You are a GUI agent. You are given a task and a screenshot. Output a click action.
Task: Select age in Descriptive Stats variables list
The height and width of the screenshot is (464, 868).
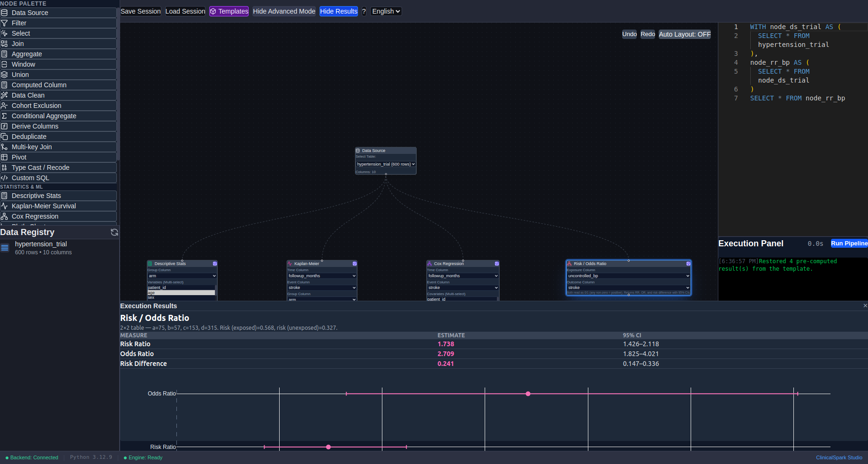[x=181, y=293]
